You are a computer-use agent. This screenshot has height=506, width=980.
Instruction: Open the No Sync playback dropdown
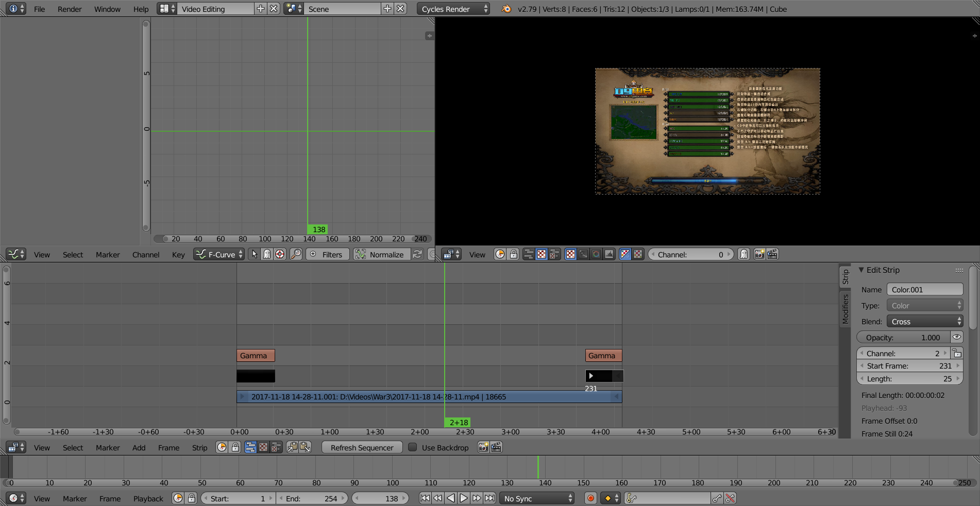[536, 498]
